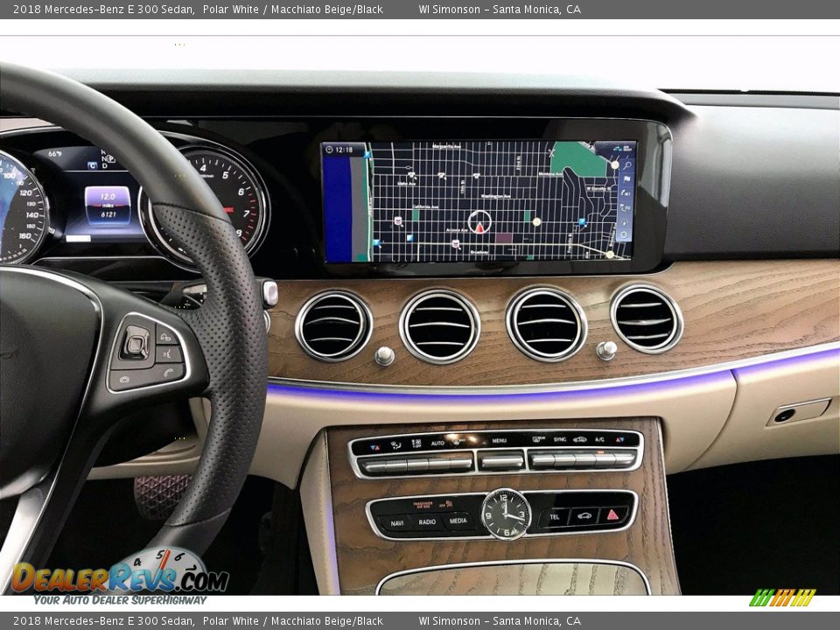
Task: Tap the bottom circular options icon in map sidebar
Action: 624,235
